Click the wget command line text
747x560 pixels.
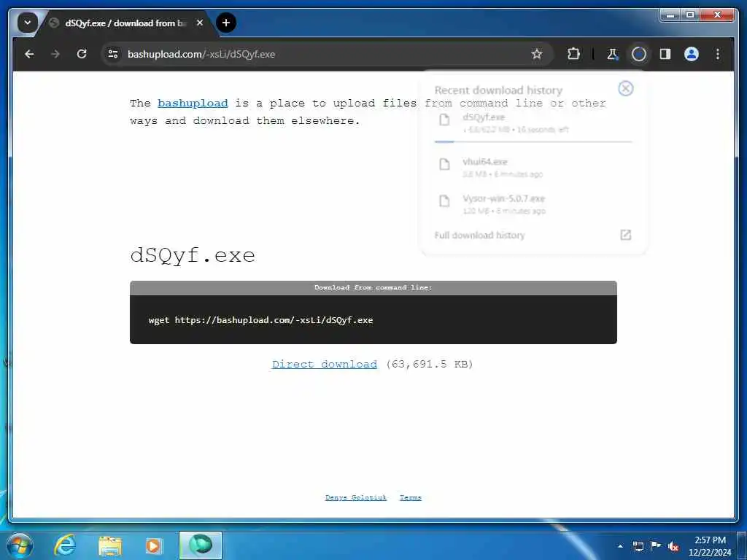260,320
